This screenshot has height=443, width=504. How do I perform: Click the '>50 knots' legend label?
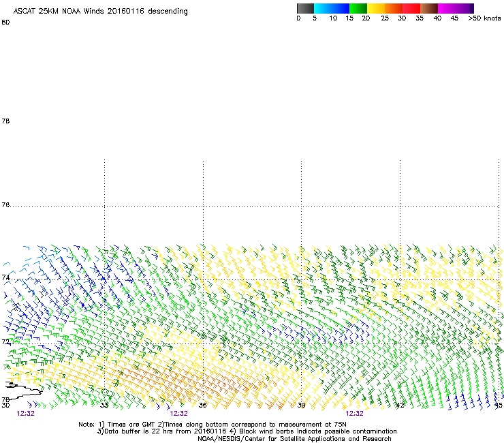(x=484, y=18)
